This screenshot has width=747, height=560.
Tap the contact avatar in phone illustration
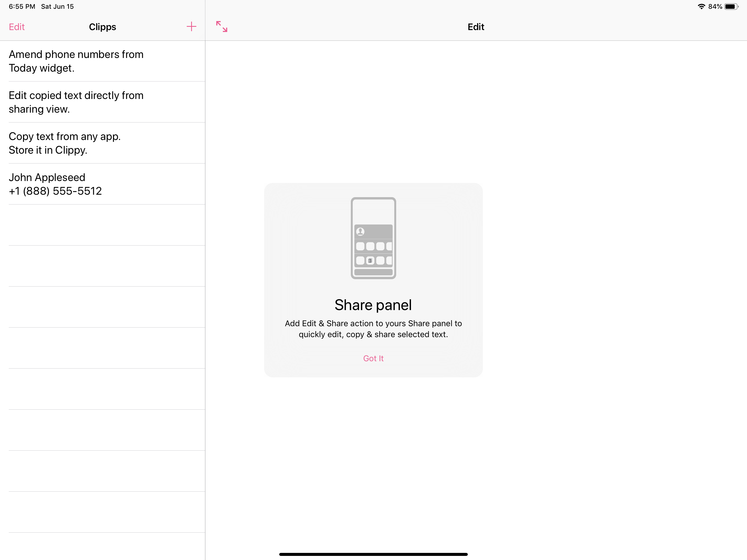click(360, 231)
